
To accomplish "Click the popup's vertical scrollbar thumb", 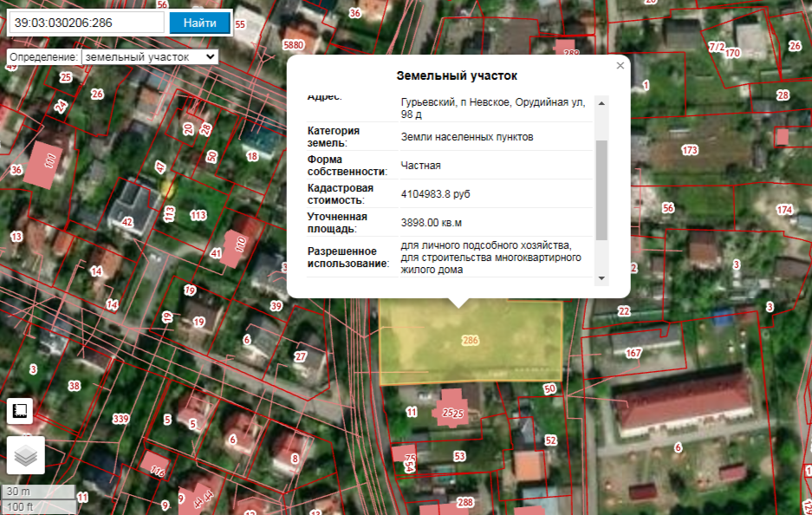I will (x=601, y=189).
